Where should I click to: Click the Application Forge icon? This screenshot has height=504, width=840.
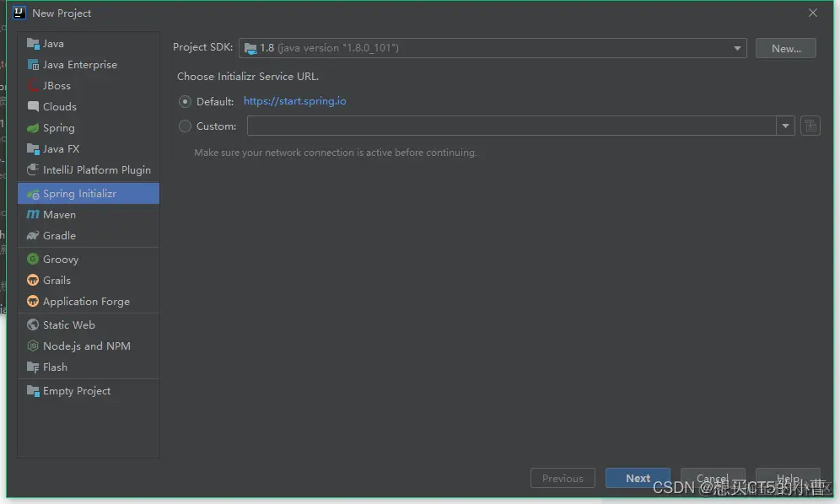coord(33,302)
